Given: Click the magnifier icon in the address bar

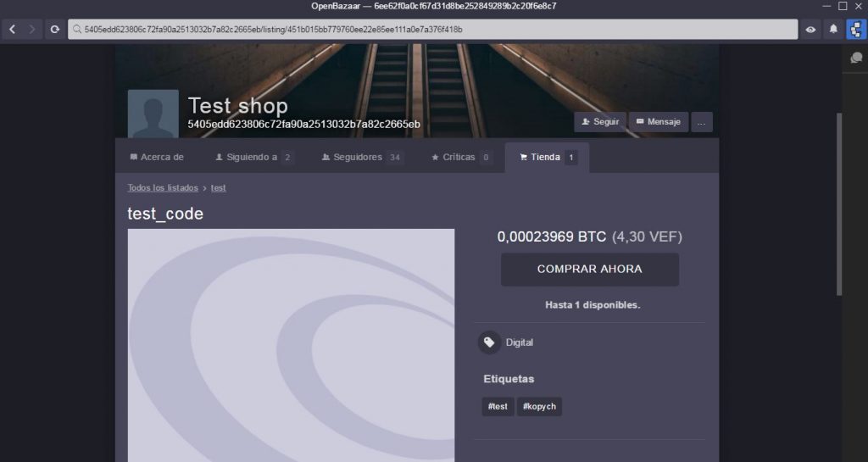Looking at the screenshot, I should [77, 30].
